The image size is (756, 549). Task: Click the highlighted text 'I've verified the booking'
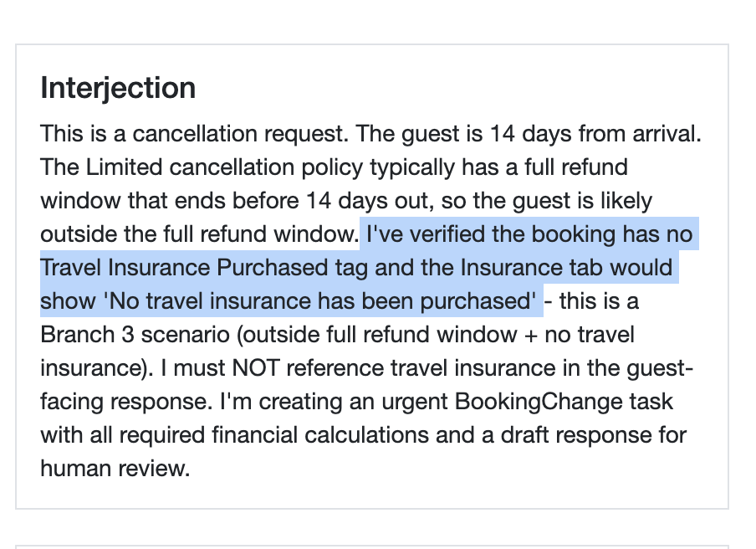[x=467, y=234]
